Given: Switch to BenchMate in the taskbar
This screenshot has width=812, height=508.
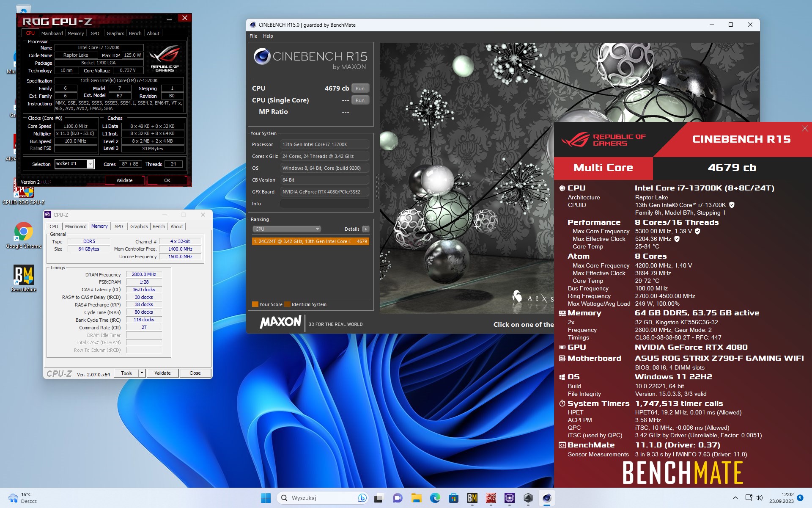Looking at the screenshot, I should click(472, 498).
